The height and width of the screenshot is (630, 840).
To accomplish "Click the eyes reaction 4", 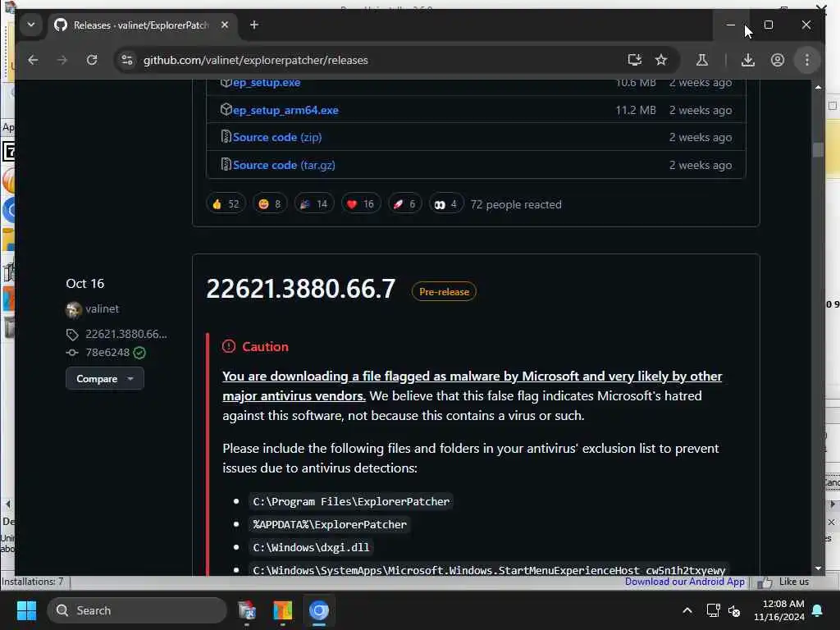I will pyautogui.click(x=445, y=204).
